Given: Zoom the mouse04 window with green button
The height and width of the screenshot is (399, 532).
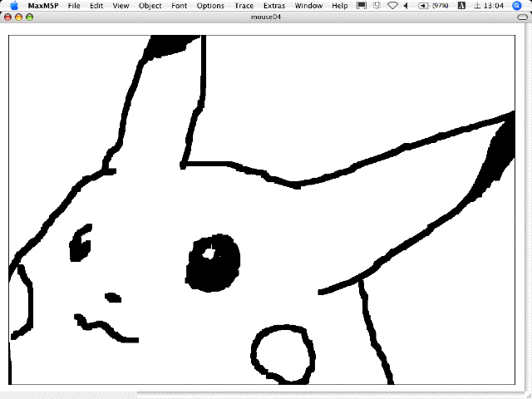Looking at the screenshot, I should 30,17.
